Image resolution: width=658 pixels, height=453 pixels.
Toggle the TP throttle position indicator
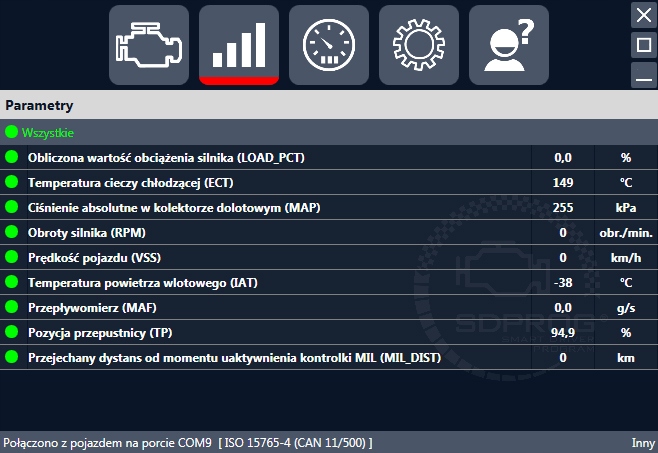point(11,332)
